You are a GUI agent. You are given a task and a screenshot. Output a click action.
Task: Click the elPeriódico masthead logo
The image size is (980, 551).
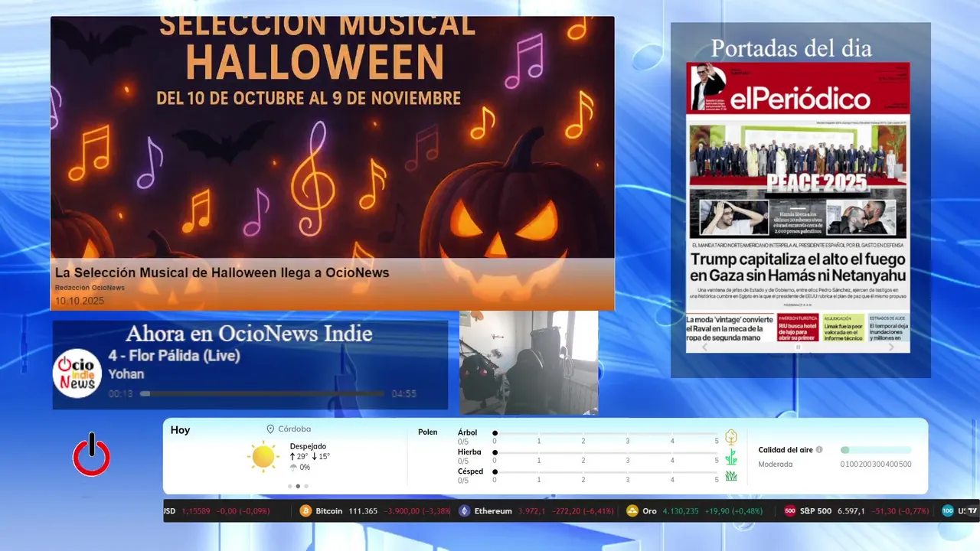[799, 99]
